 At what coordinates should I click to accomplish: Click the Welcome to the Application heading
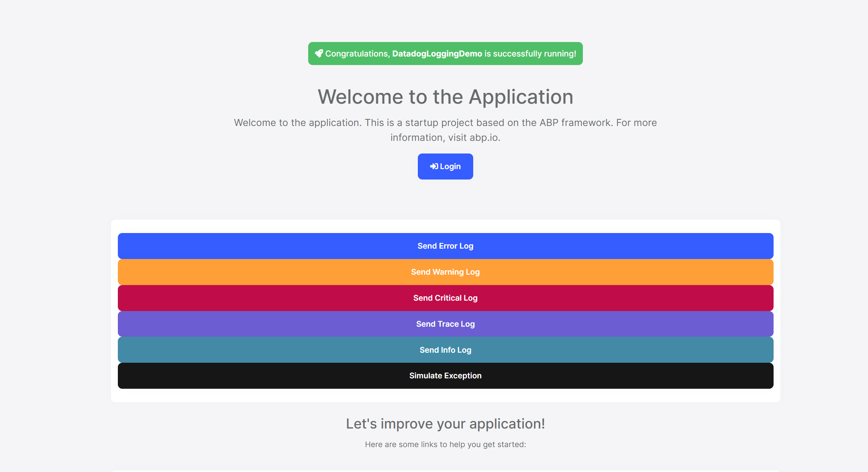445,97
